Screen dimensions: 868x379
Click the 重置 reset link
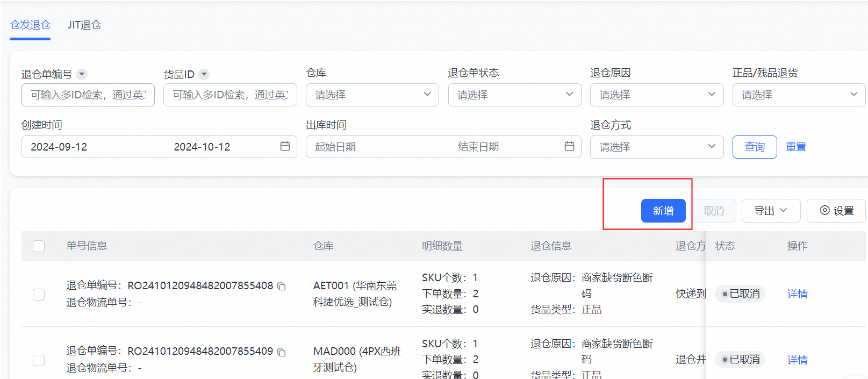click(x=795, y=147)
